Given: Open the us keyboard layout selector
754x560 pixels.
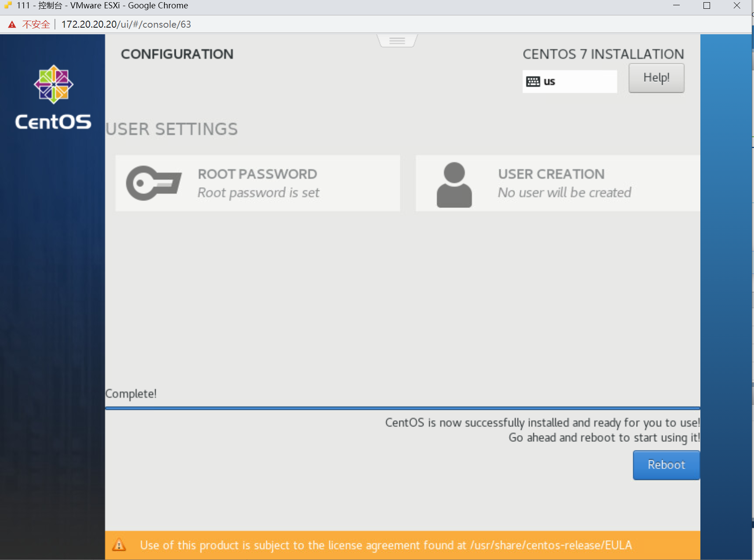Looking at the screenshot, I should pyautogui.click(x=569, y=82).
